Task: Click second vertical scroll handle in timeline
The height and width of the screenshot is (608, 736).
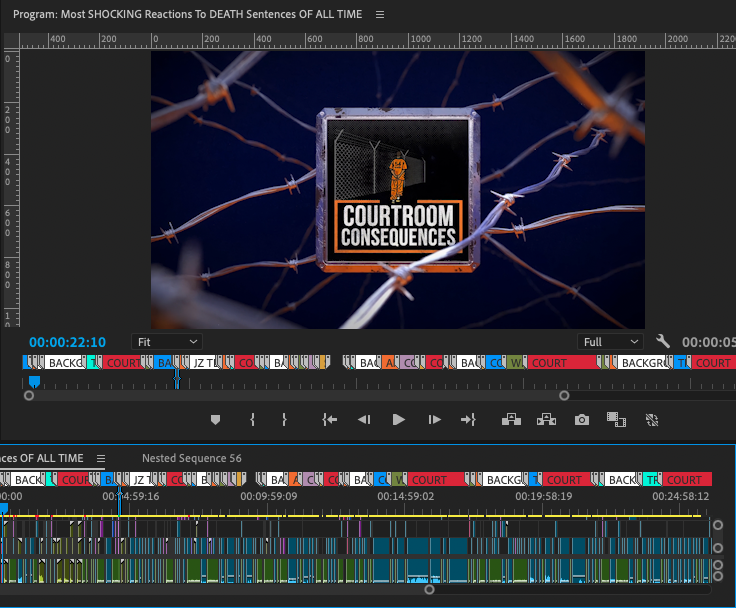Action: coord(718,547)
